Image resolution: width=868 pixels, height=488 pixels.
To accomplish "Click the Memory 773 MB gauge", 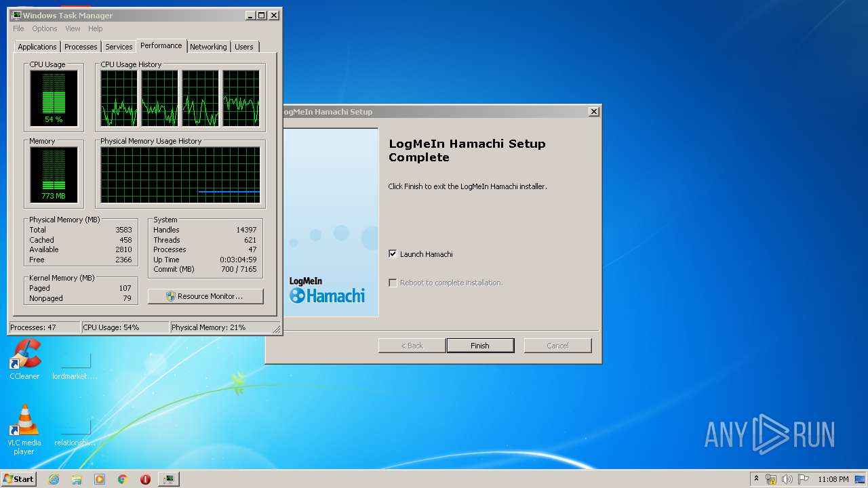I will click(x=54, y=175).
